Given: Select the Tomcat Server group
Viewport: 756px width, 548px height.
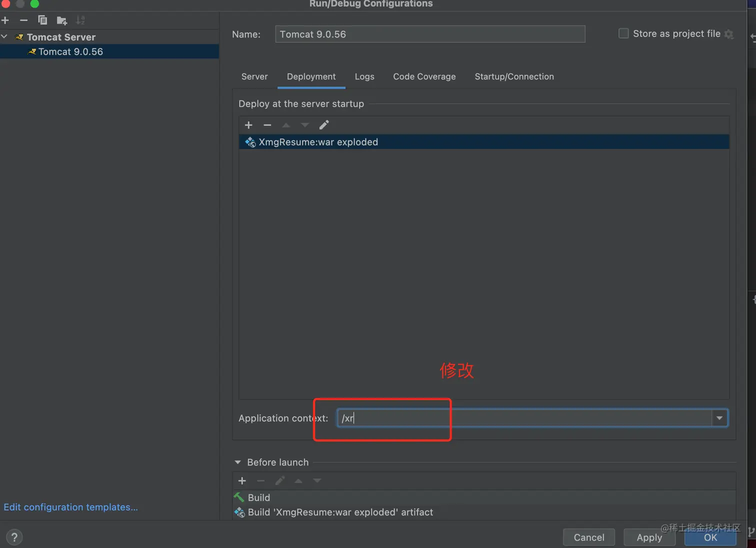Looking at the screenshot, I should pyautogui.click(x=61, y=37).
